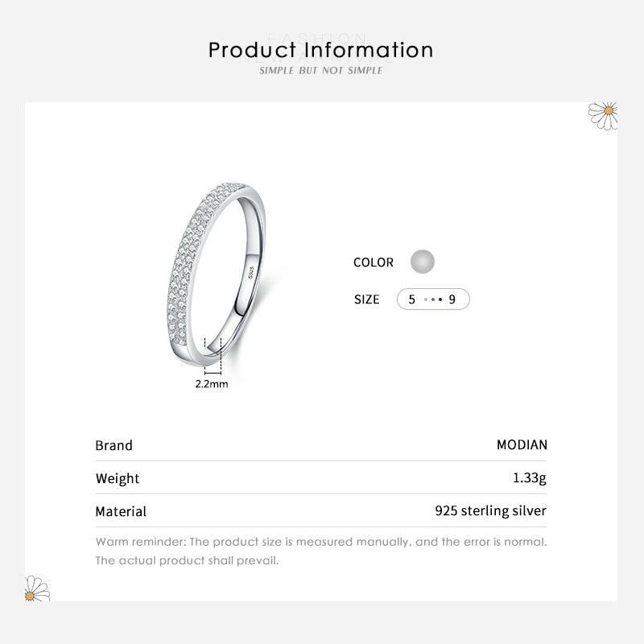644x644 pixels.
Task: Choose size 9 in the size pill
Action: tap(452, 299)
